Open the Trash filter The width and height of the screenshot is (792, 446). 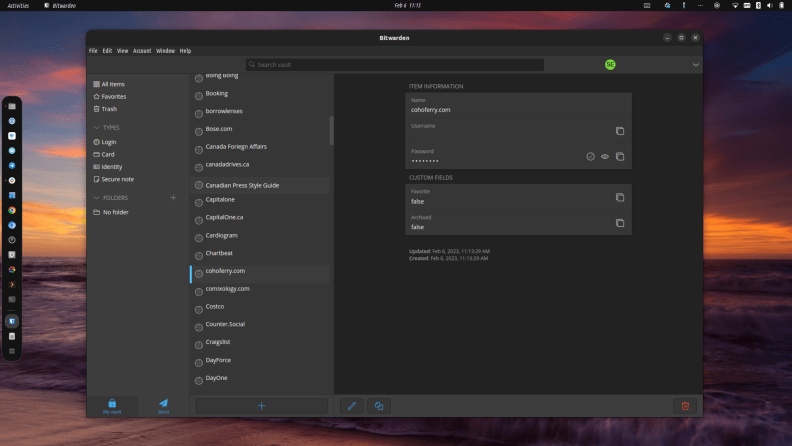(105, 109)
